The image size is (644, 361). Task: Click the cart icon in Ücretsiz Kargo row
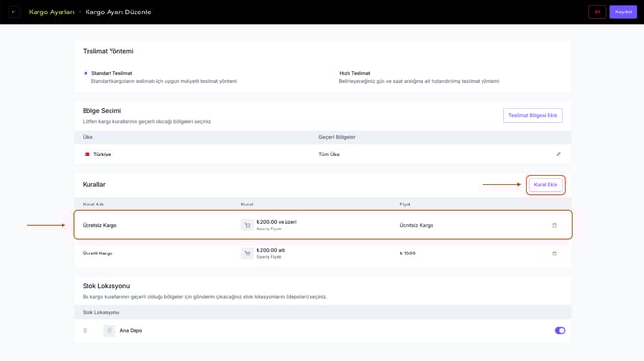click(x=247, y=225)
